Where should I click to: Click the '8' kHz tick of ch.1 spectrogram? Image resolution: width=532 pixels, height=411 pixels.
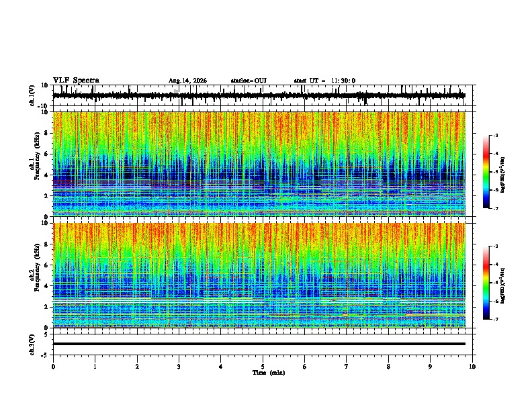(47, 133)
